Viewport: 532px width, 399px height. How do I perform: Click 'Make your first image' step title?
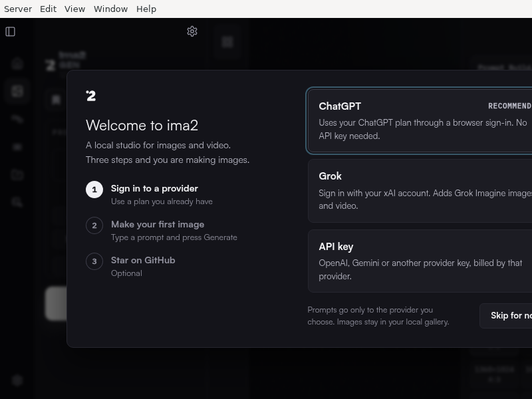point(158,224)
